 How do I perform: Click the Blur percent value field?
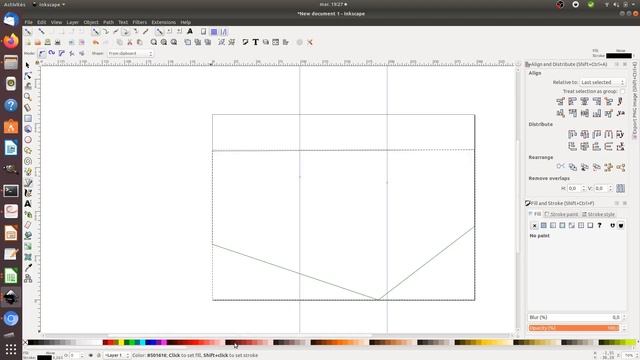574,317
